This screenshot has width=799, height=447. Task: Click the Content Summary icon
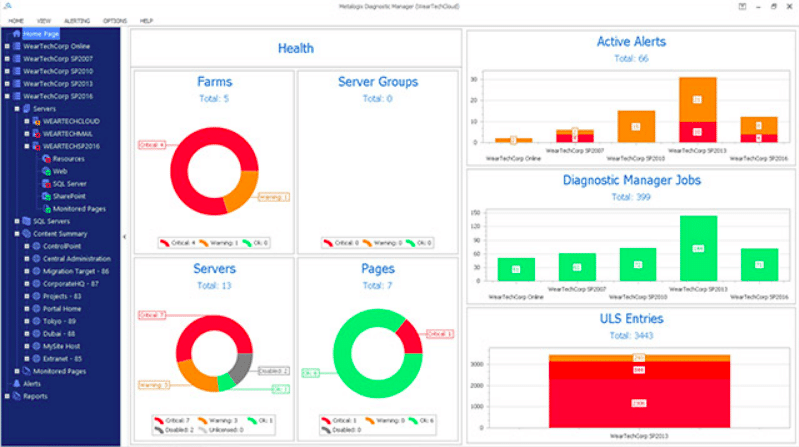click(26, 233)
